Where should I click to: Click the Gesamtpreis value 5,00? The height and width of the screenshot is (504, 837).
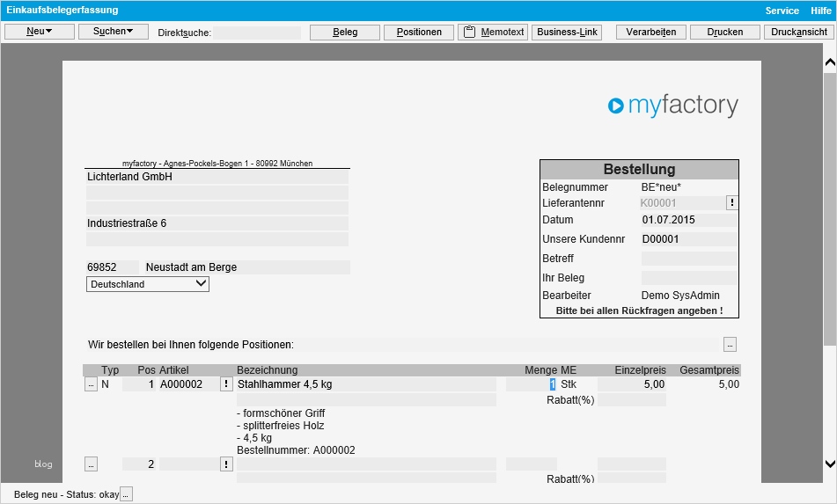[x=729, y=384]
